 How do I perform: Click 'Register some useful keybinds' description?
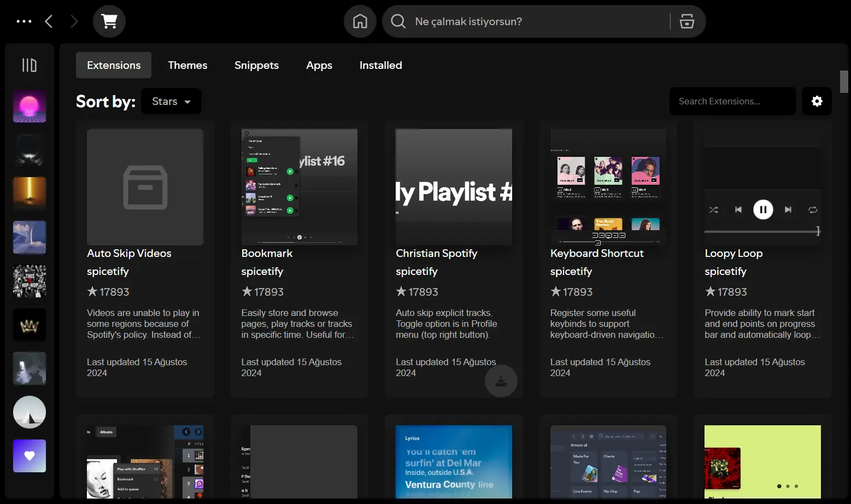coord(607,324)
